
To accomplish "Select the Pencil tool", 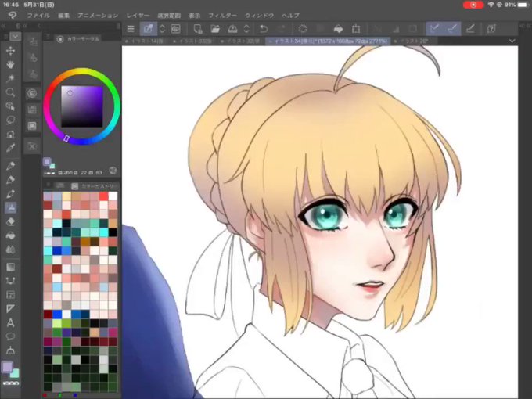I will 10,179.
